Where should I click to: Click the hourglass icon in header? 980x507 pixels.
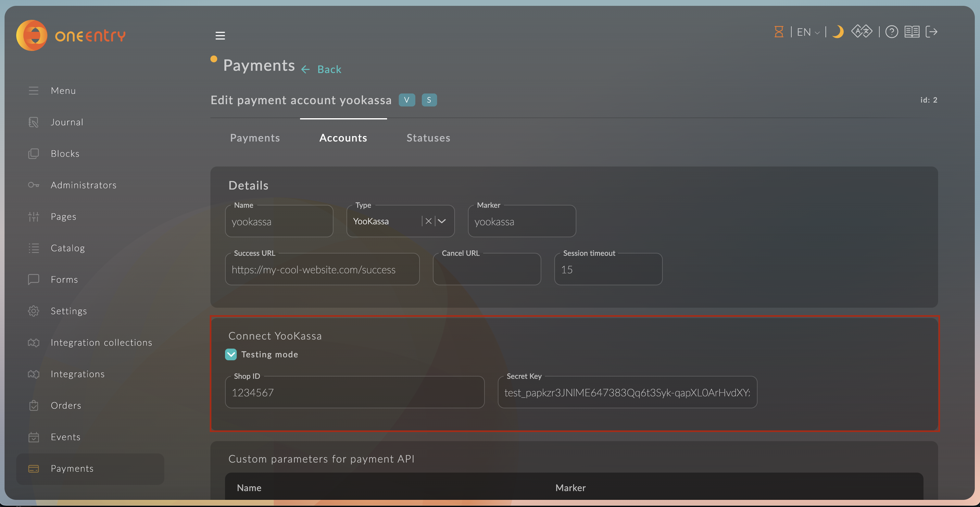(x=779, y=31)
